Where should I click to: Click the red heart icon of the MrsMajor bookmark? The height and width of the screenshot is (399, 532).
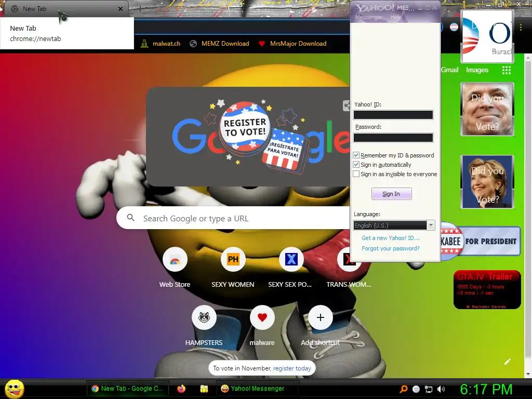tap(262, 44)
